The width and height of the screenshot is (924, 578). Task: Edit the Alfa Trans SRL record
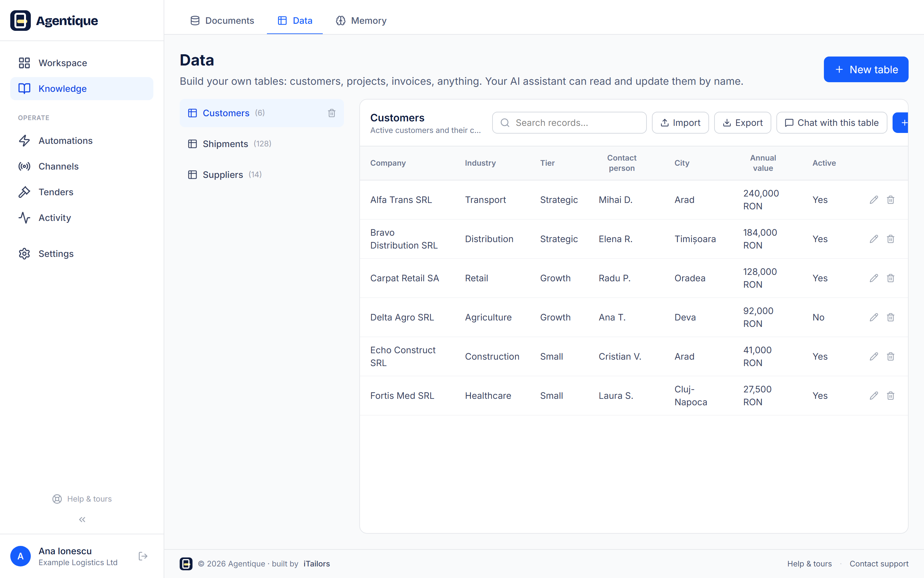click(874, 200)
